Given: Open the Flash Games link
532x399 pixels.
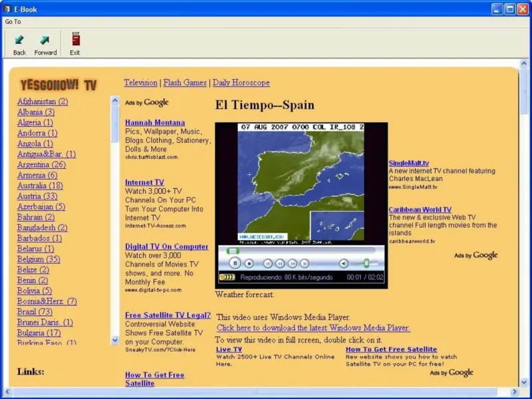Looking at the screenshot, I should [x=185, y=82].
